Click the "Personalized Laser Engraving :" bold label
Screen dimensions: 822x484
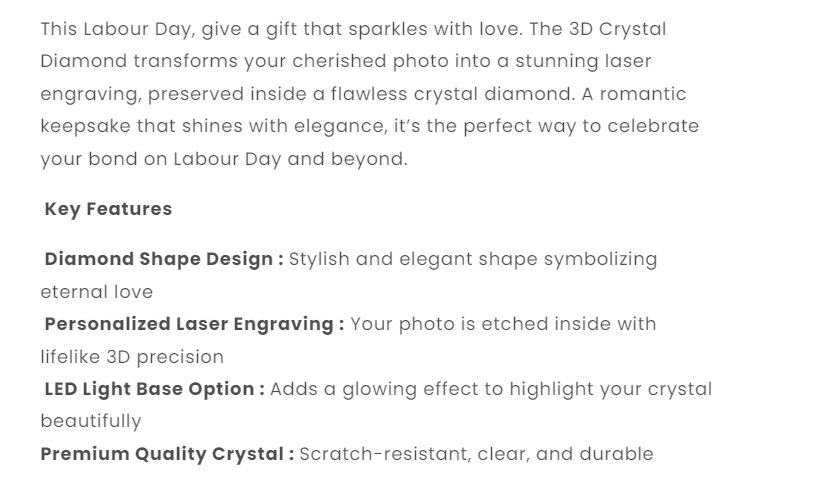(194, 324)
